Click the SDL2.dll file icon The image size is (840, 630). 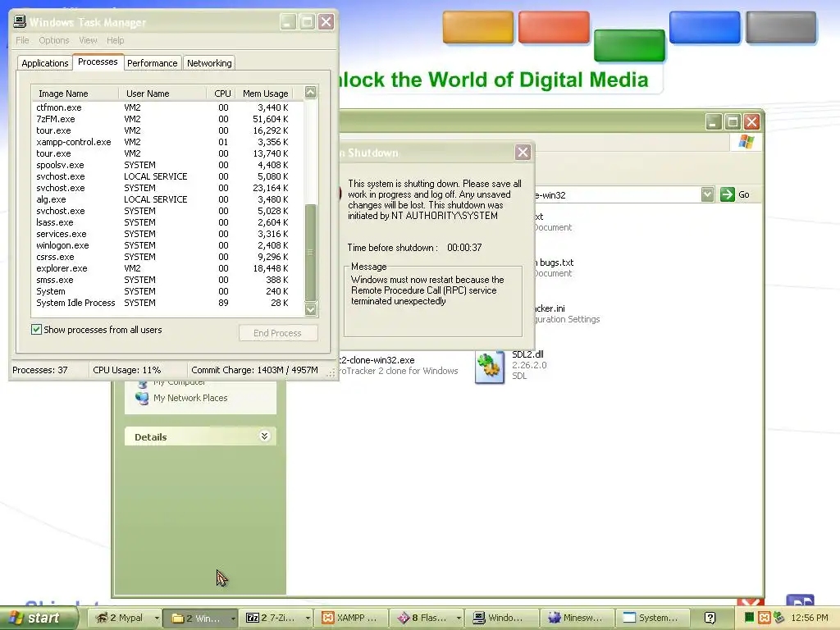coord(490,367)
